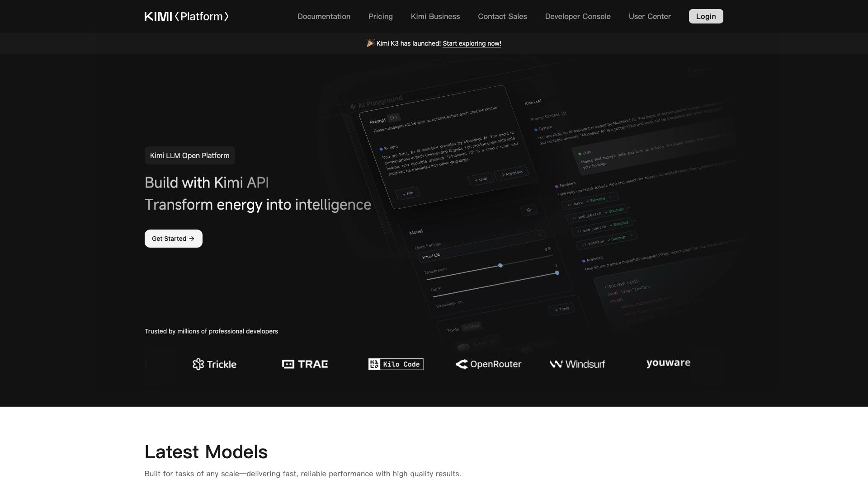Click the Kimi Platform logo
Viewport: 868px width, 488px height.
186,16
